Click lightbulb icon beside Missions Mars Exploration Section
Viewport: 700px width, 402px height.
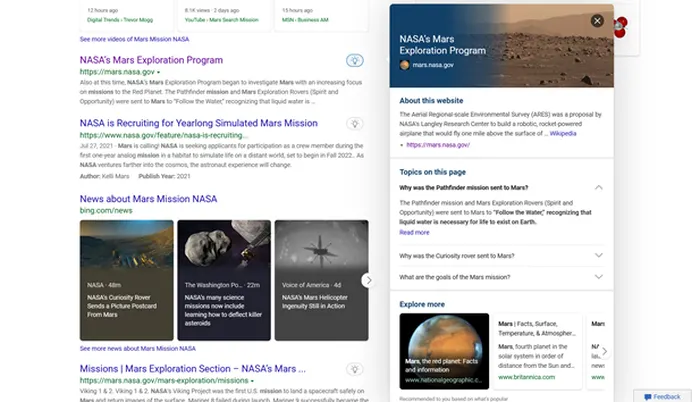(x=354, y=369)
